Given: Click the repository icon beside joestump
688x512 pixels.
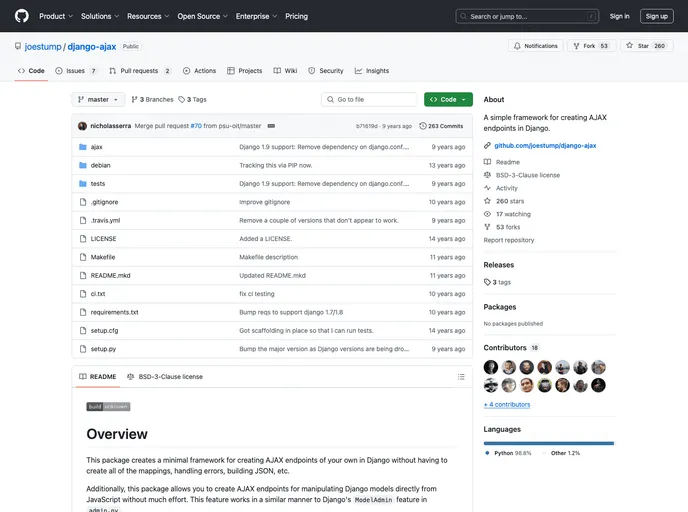Looking at the screenshot, I should coord(18,46).
